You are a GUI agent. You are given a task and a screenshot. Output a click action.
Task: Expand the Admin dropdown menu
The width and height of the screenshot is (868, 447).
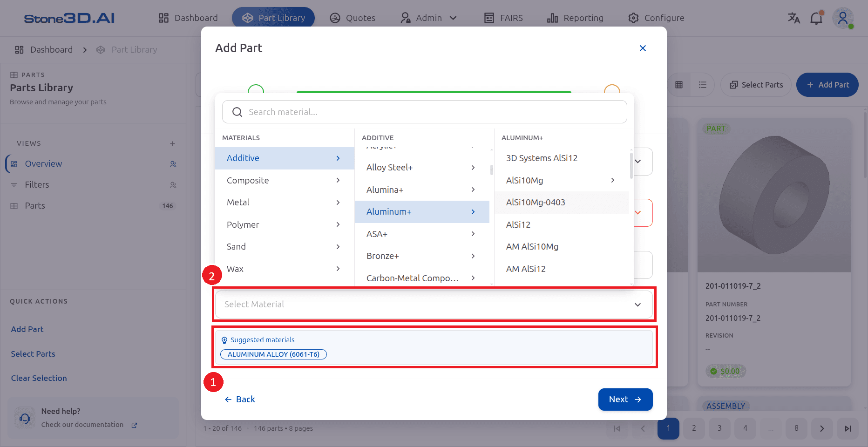[x=428, y=18]
